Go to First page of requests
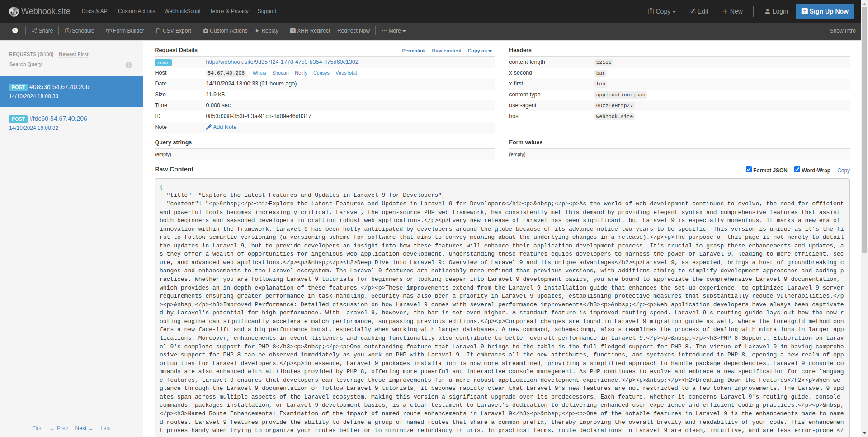Image resolution: width=868 pixels, height=437 pixels. [38, 428]
